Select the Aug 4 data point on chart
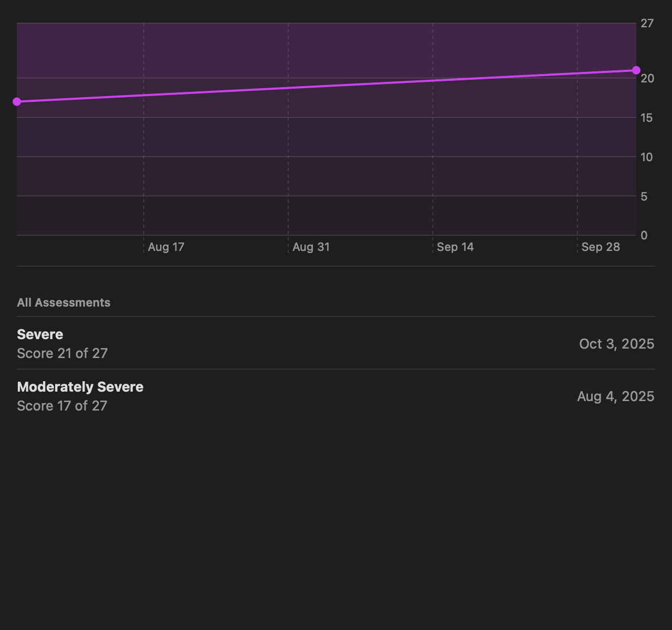Screen dimensions: 672x630 point(17,102)
